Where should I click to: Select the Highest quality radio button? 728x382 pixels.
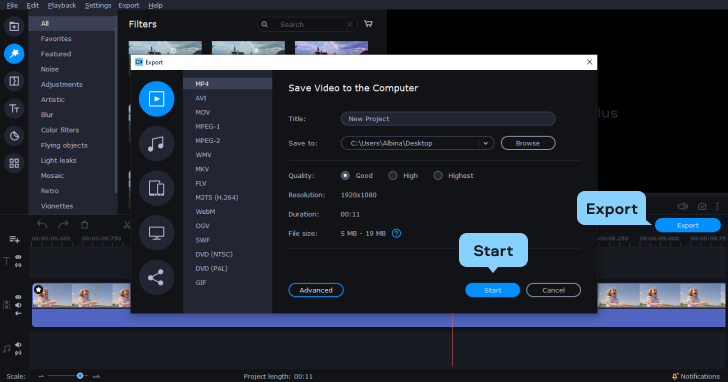pyautogui.click(x=438, y=175)
